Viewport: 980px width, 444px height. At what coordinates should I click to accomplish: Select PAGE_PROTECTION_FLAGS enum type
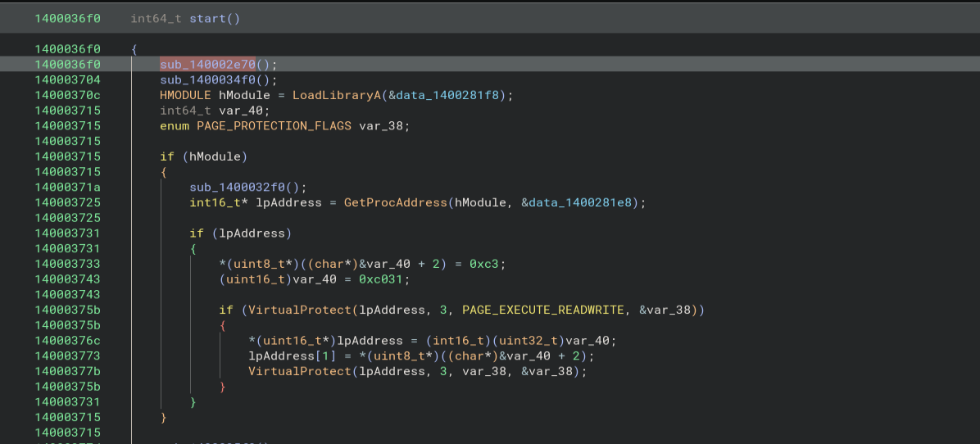tap(275, 126)
